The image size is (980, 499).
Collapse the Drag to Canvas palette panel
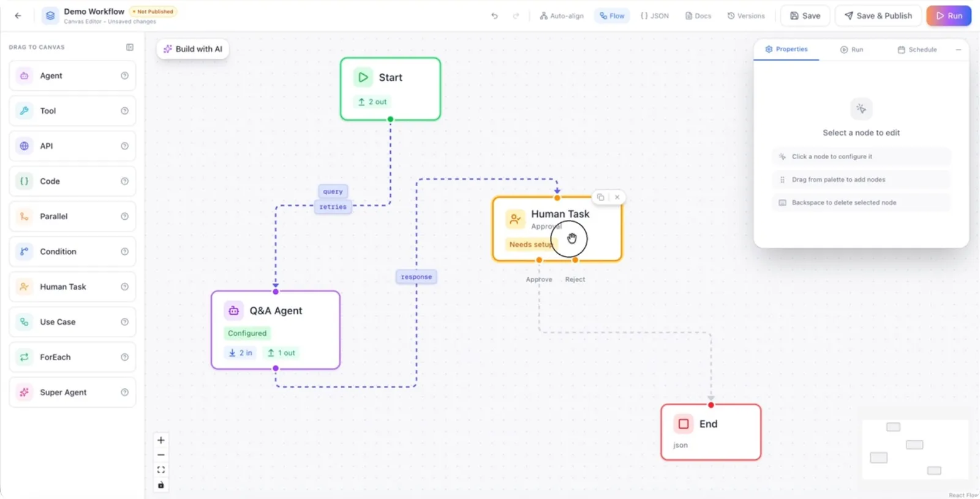click(x=130, y=47)
